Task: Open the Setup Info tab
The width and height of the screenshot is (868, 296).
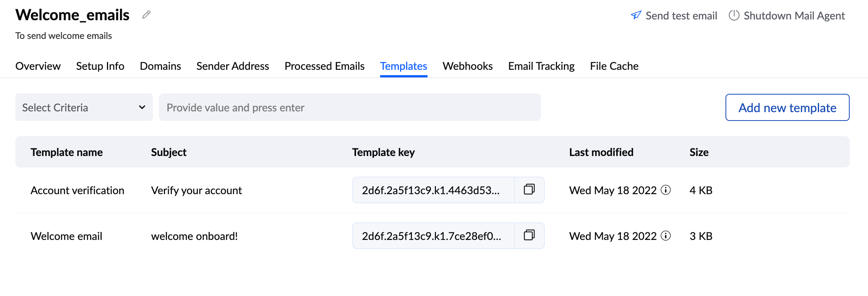Action: tap(100, 66)
